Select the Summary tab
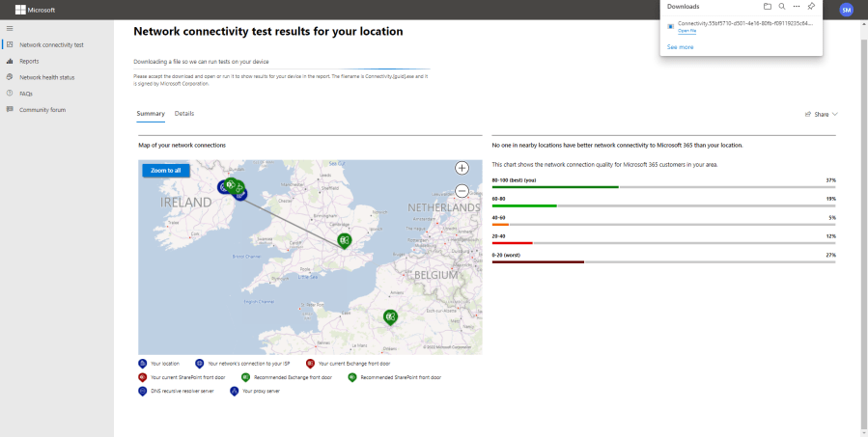This screenshot has height=437, width=868. click(x=151, y=114)
